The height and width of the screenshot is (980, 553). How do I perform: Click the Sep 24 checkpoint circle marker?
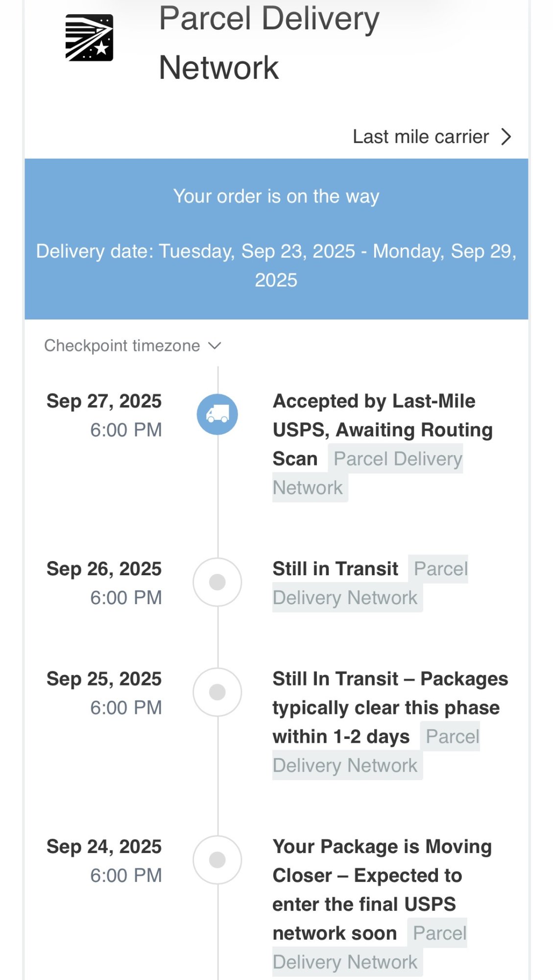[x=217, y=859]
